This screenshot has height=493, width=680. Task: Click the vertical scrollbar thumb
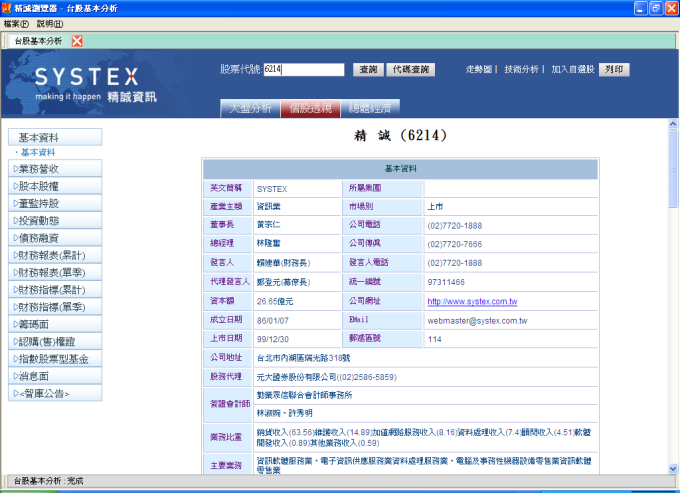(x=673, y=169)
